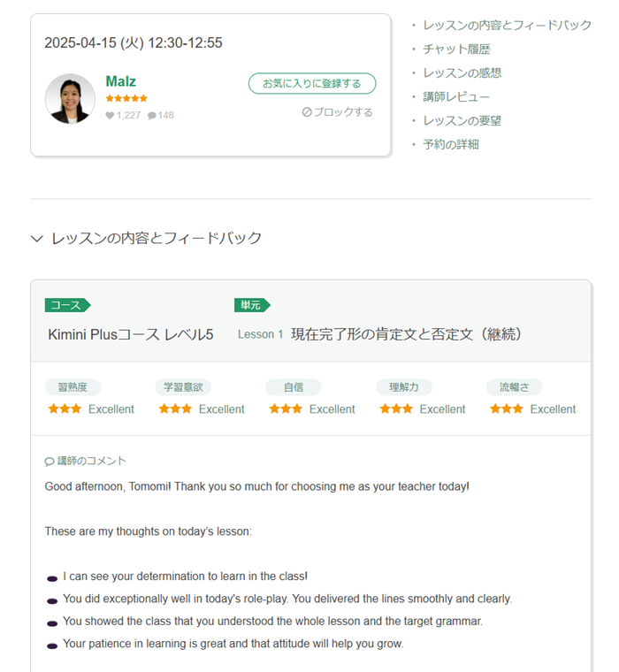619x672 pixels.
Task: Click the teacher's five-star rating
Action: point(126,98)
